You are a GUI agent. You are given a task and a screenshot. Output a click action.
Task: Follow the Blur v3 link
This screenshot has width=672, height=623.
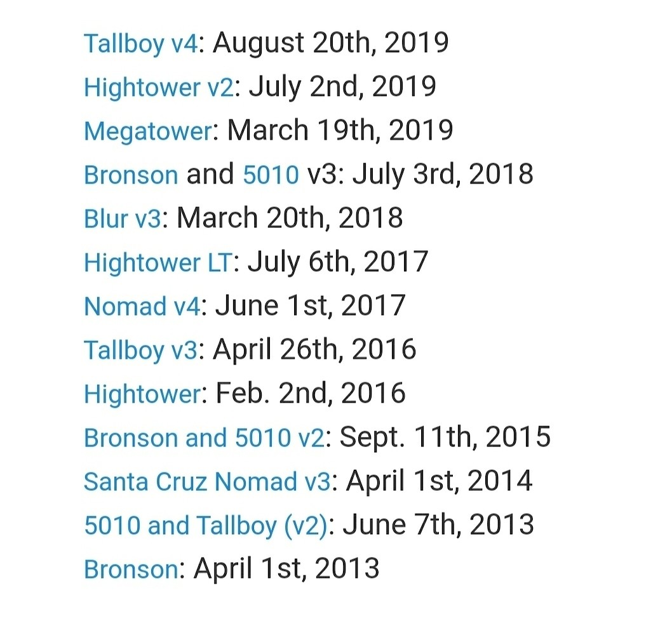[x=123, y=219]
